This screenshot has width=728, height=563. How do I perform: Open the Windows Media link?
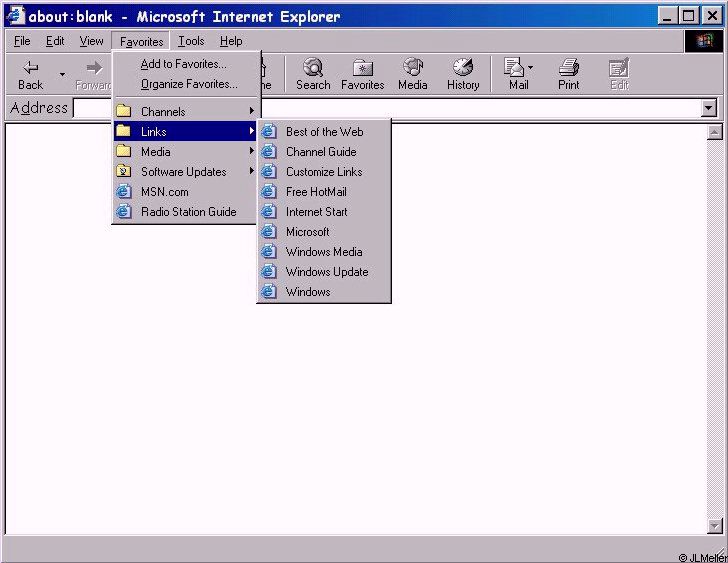click(x=324, y=252)
